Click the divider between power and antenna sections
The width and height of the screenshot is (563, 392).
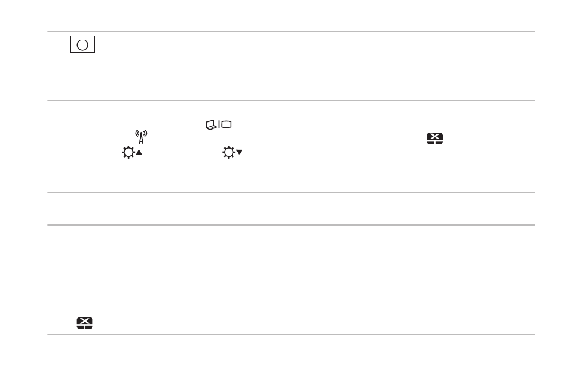click(x=291, y=101)
